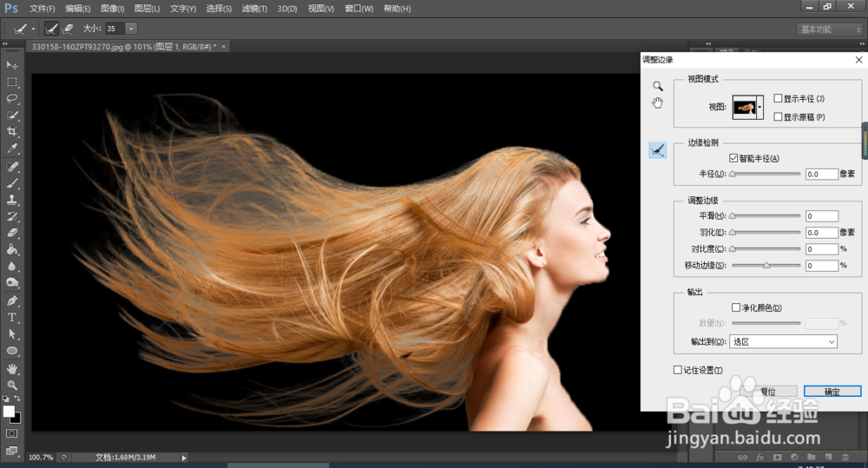The height and width of the screenshot is (468, 868).
Task: Open the 滤镜 menu
Action: (x=255, y=9)
